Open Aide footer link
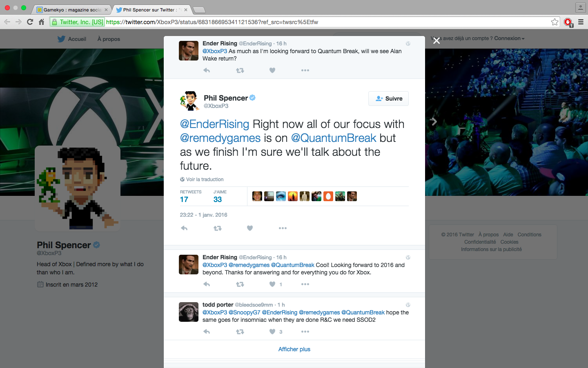Screen dimensions: 588x368 [x=508, y=235]
